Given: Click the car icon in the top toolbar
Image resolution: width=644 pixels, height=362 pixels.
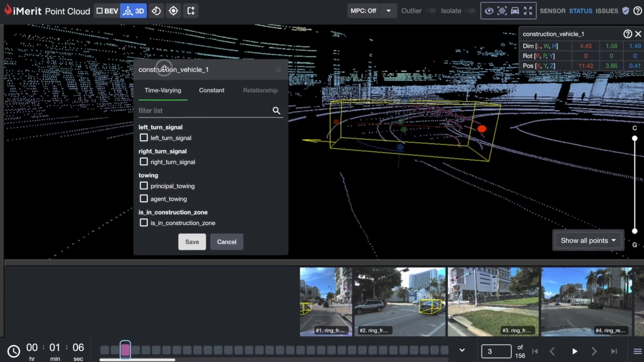Looking at the screenshot, I should (515, 11).
